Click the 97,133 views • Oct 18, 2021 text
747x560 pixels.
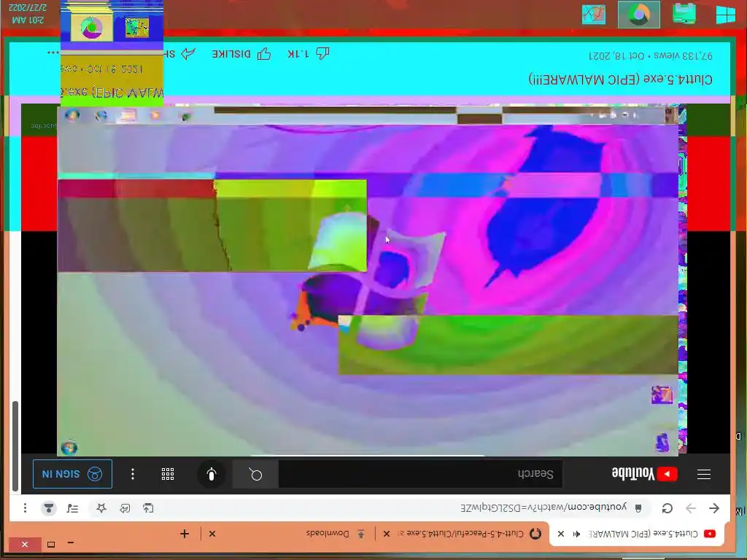[x=651, y=55]
